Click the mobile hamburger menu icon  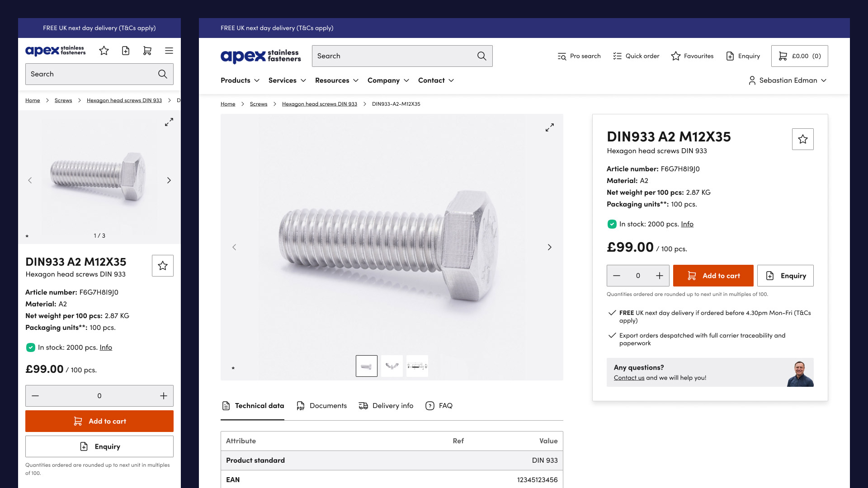click(169, 51)
